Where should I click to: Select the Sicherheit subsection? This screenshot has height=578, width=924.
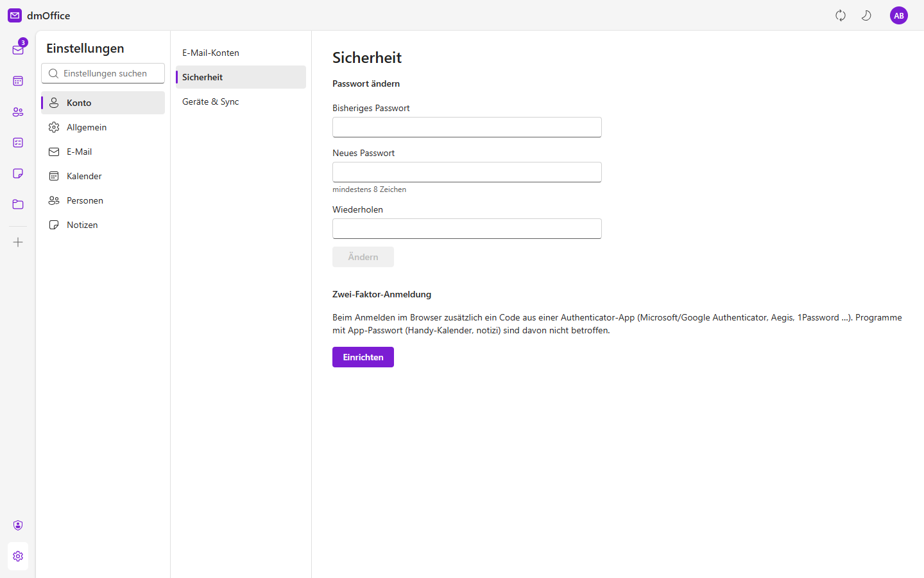click(x=241, y=77)
